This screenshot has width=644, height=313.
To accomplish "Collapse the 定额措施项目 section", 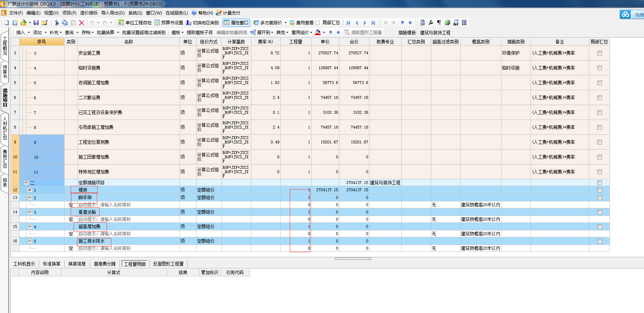I will tap(26, 183).
